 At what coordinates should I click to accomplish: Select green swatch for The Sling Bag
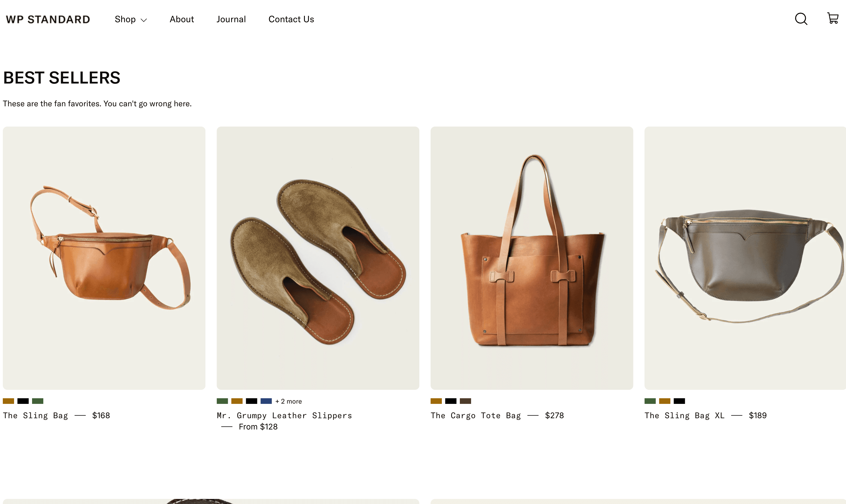coord(38,401)
